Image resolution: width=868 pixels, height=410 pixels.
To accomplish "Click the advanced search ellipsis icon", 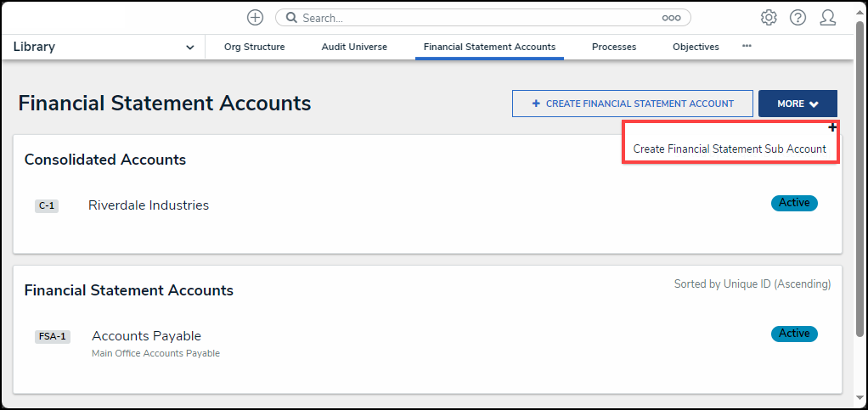I will coord(672,18).
